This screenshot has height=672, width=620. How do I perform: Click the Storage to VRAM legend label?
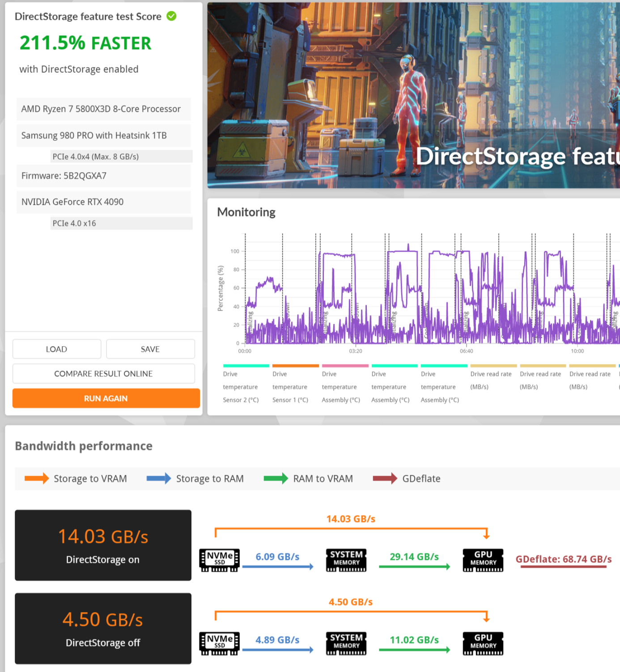(90, 479)
